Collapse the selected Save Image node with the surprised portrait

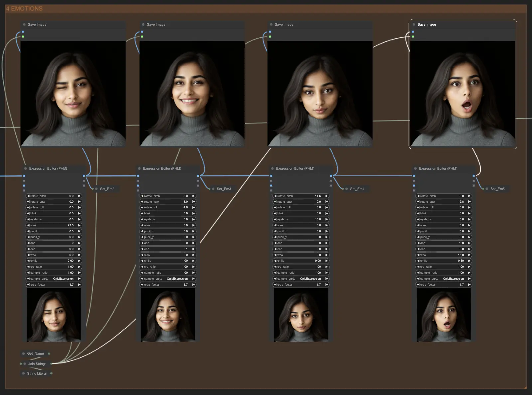pyautogui.click(x=414, y=25)
